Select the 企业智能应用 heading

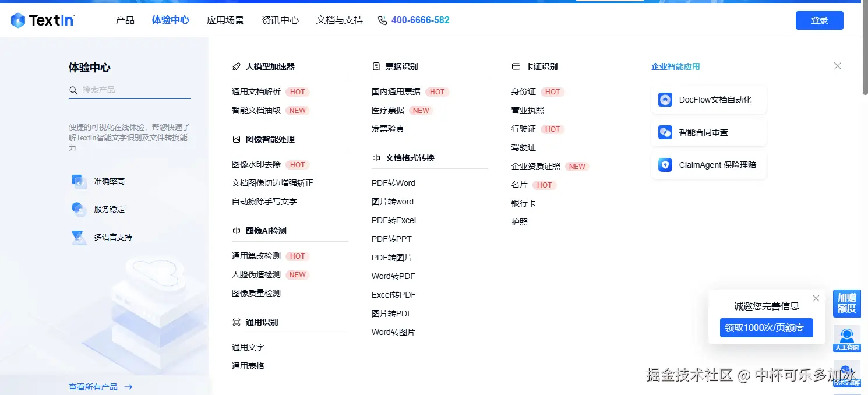click(x=676, y=66)
